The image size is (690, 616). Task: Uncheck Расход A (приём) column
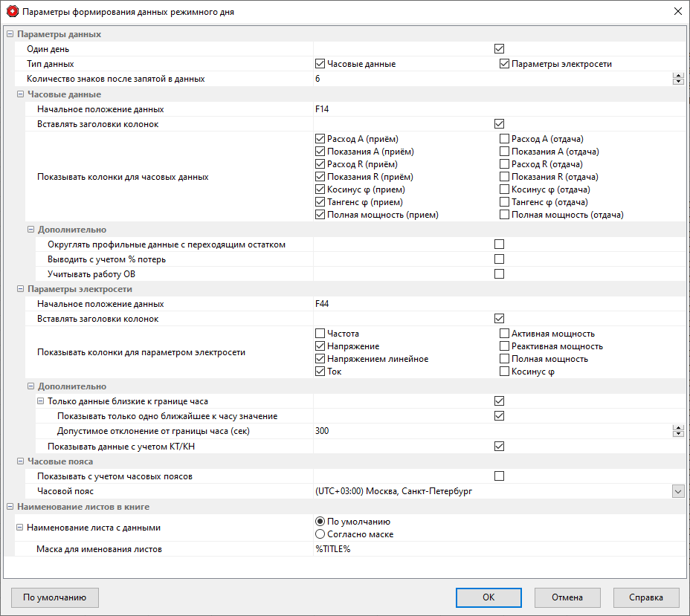click(x=320, y=138)
